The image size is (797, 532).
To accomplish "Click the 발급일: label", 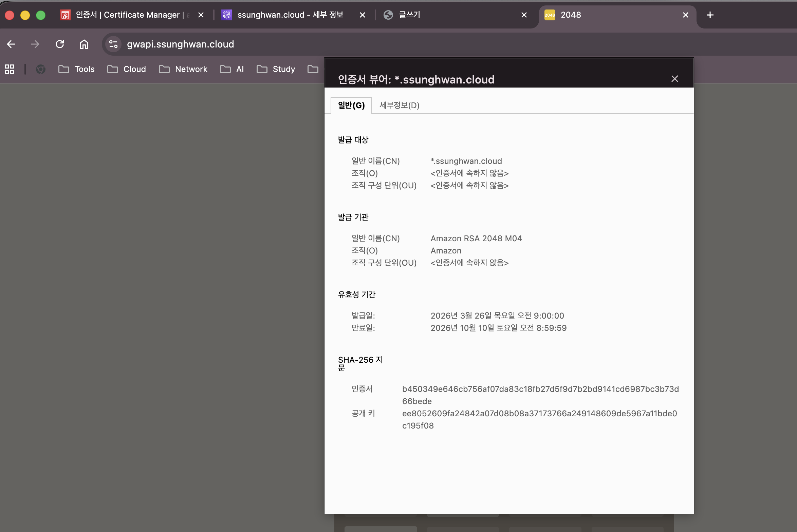I will 363,316.
